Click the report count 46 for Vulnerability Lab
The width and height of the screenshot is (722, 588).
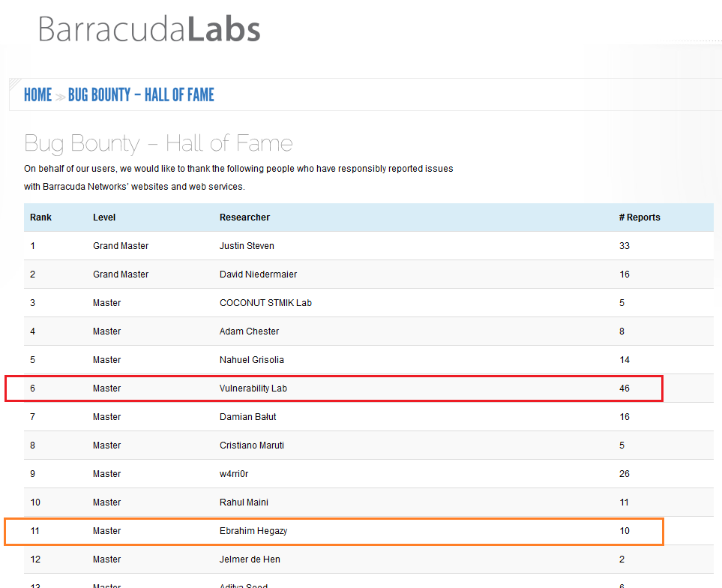tap(625, 388)
